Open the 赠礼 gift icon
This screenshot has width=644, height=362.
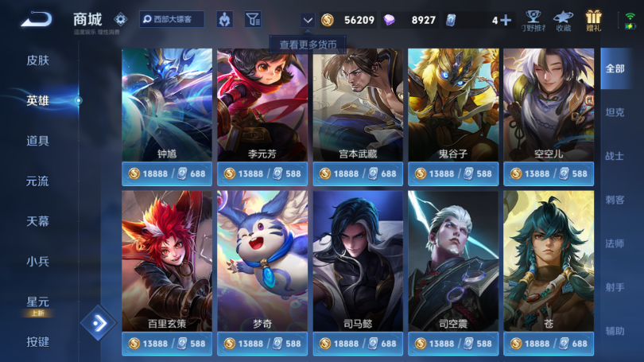tap(593, 21)
